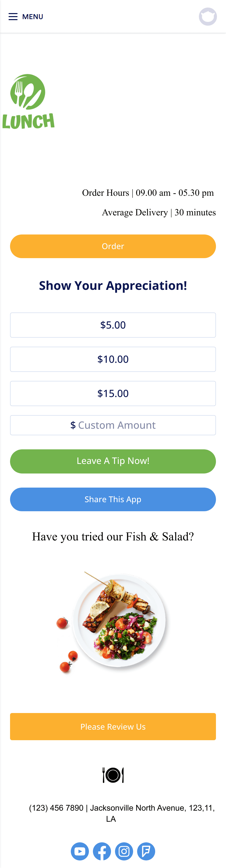
Task: Open the Foursquare social icon
Action: 146,851
